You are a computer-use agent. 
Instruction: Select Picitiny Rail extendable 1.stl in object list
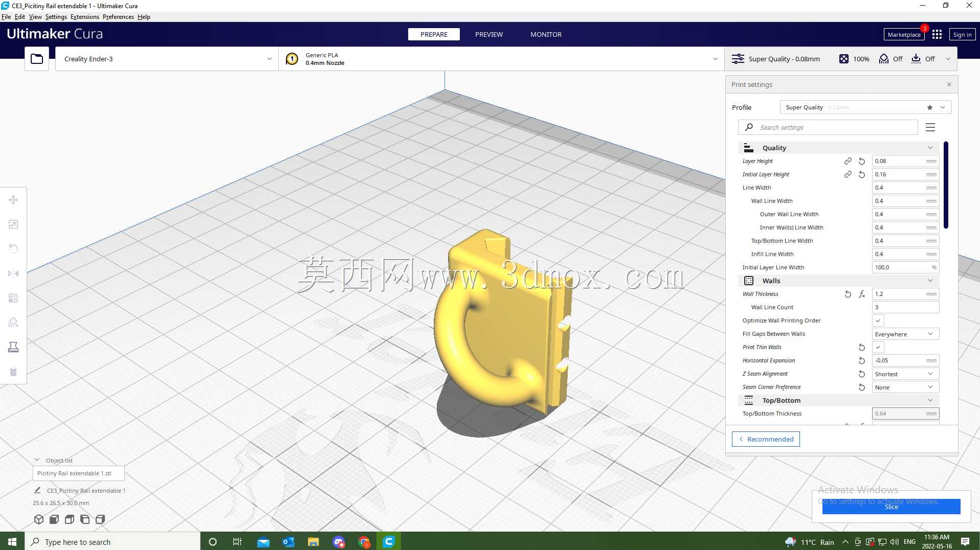[x=79, y=473]
